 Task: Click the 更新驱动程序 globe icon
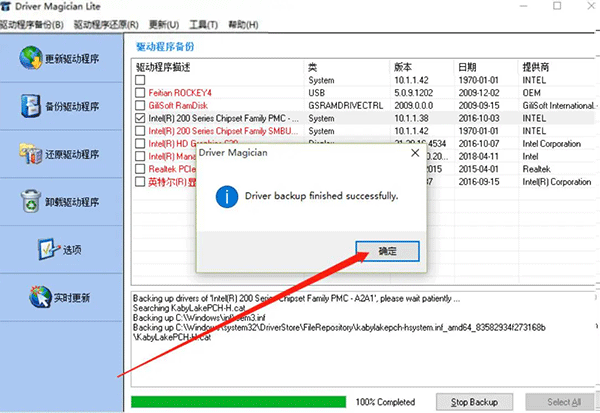coord(31,58)
